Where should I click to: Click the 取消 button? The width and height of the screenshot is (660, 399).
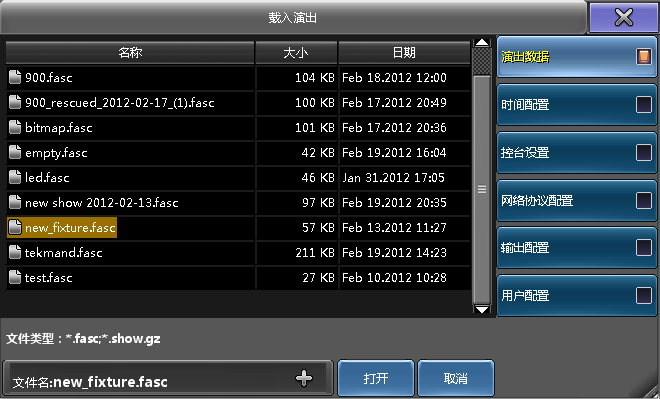coord(455,378)
